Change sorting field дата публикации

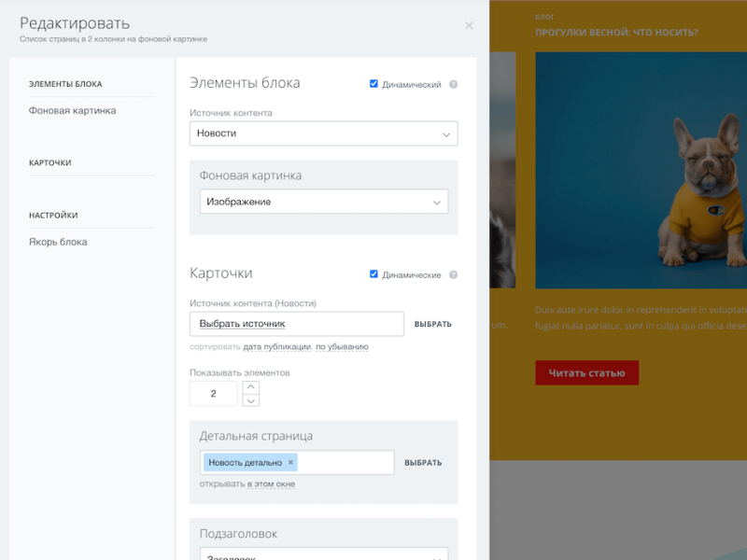pyautogui.click(x=276, y=346)
